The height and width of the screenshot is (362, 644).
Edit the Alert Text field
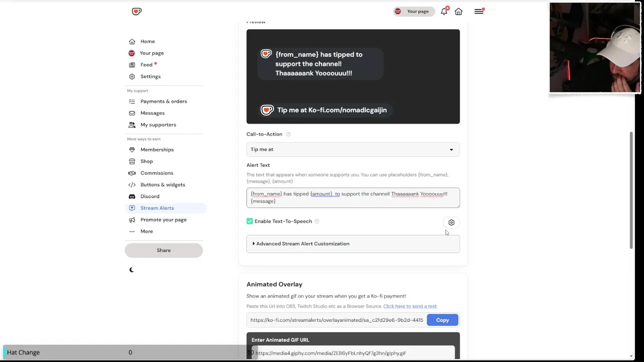point(353,198)
